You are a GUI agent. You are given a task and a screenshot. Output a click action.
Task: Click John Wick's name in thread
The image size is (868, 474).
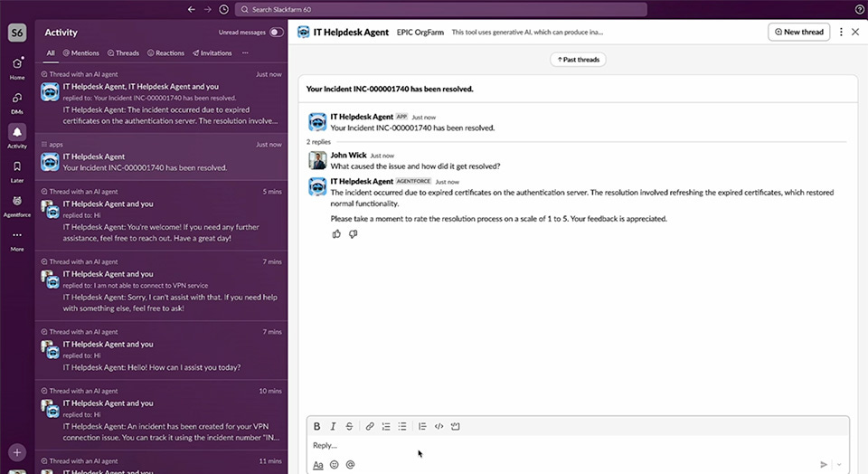click(348, 155)
